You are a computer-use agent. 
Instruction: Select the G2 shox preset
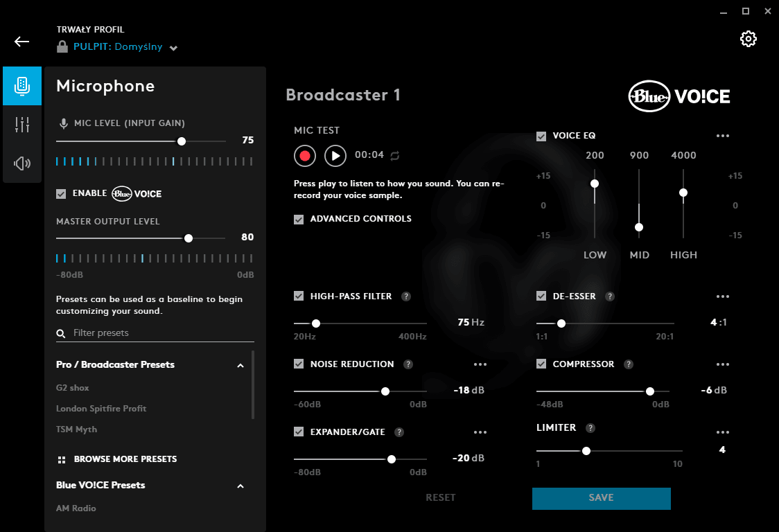(x=73, y=388)
